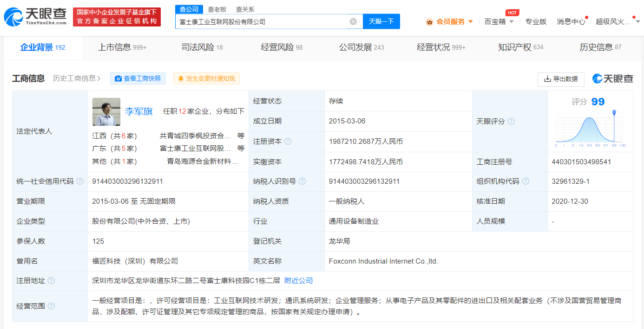Click 富士康工业互联网股… company link
This screenshot has width=644, height=329.
click(x=195, y=148)
